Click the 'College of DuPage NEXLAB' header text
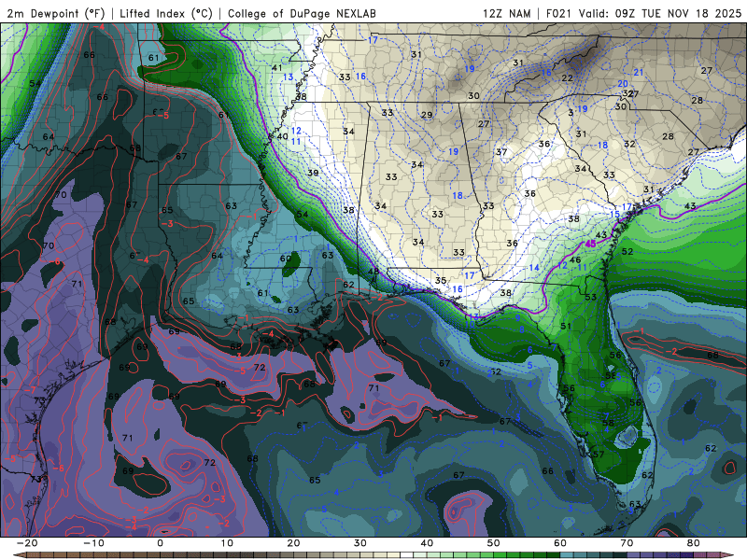The width and height of the screenshot is (747, 560). point(302,13)
